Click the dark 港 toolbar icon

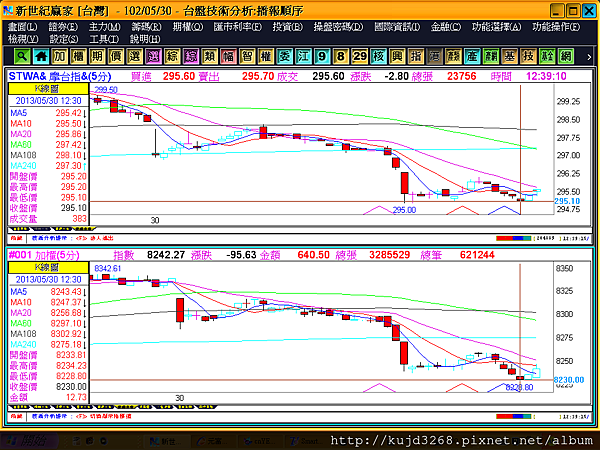pos(435,57)
